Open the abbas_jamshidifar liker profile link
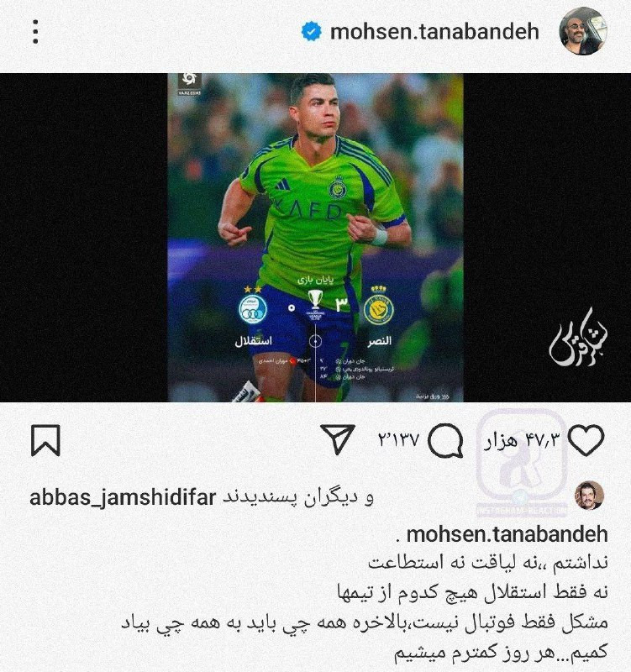Viewport: 631px width, 672px height. point(123,498)
